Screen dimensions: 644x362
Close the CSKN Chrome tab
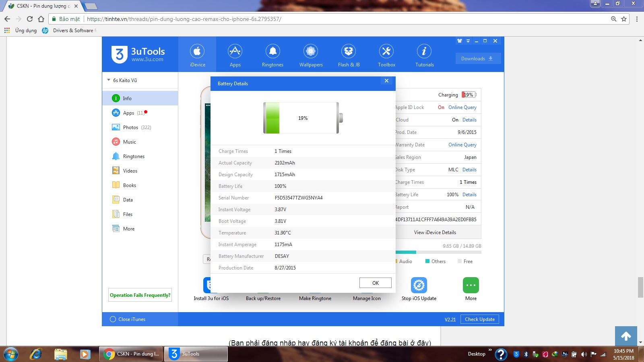tap(76, 6)
